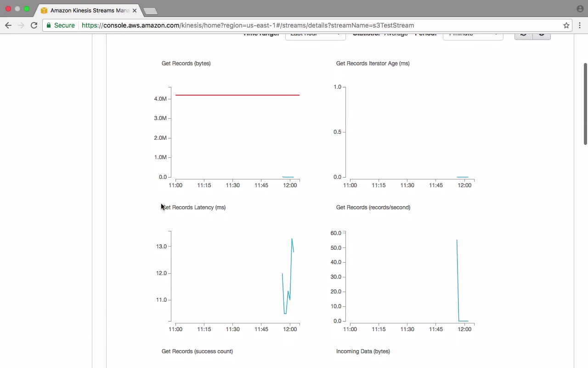Click the second icon button beside refresh
The height and width of the screenshot is (368, 588).
542,35
